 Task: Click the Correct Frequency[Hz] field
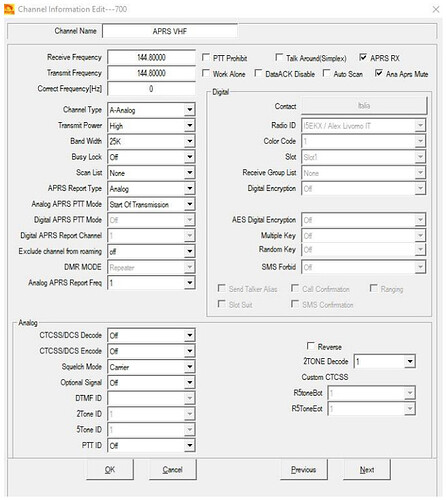click(151, 89)
